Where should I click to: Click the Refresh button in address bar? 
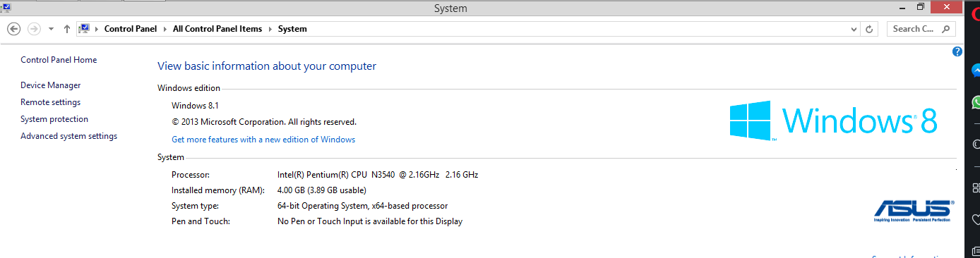pos(870,29)
